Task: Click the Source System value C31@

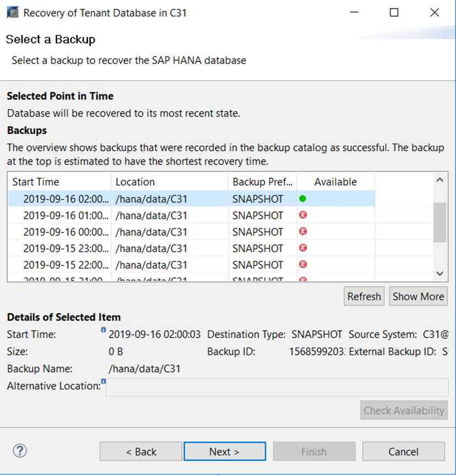Action: [x=436, y=334]
